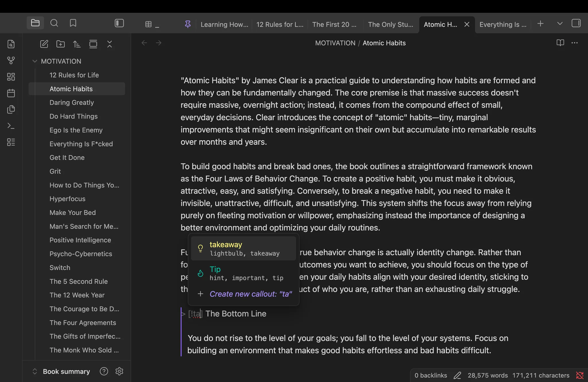Create a new folder icon

(x=60, y=44)
